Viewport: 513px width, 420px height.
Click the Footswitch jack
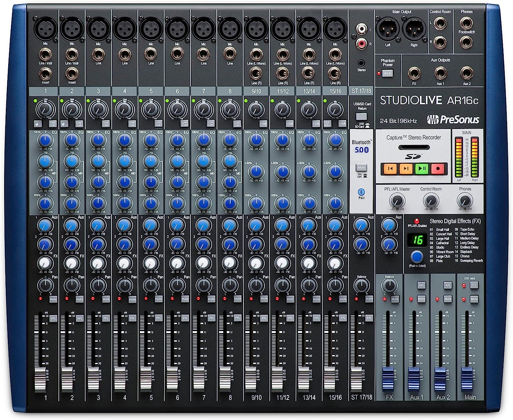pos(466,42)
